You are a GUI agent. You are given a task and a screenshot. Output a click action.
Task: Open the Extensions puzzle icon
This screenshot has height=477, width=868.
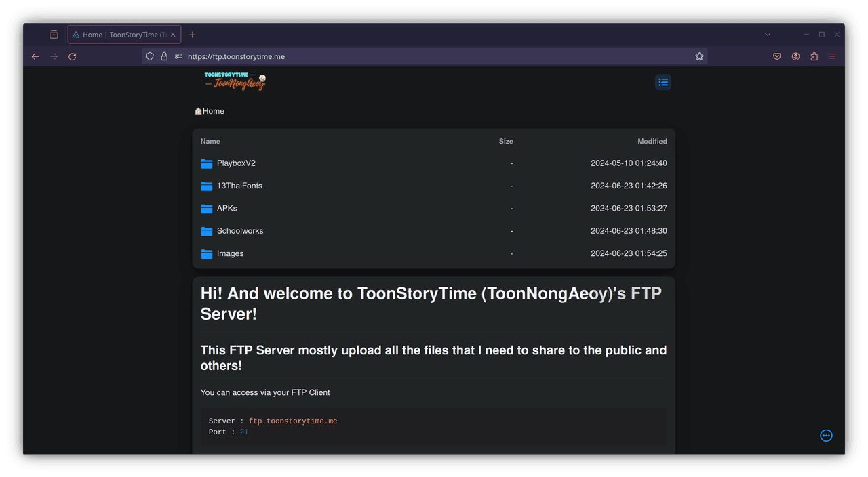point(814,56)
